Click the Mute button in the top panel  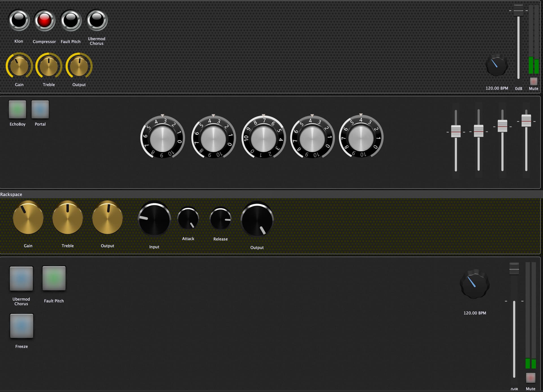pos(534,81)
